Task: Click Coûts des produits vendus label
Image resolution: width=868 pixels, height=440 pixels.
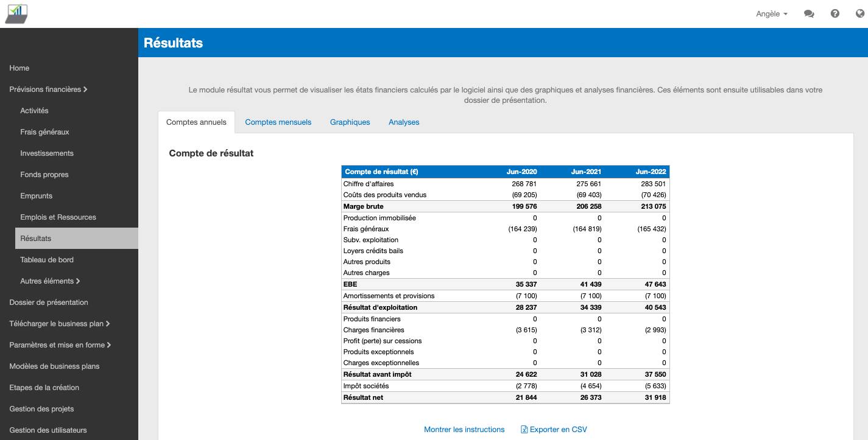Action: pos(385,195)
